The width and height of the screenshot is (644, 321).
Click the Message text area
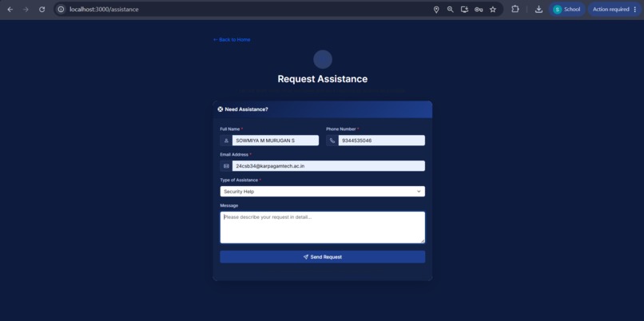point(323,228)
